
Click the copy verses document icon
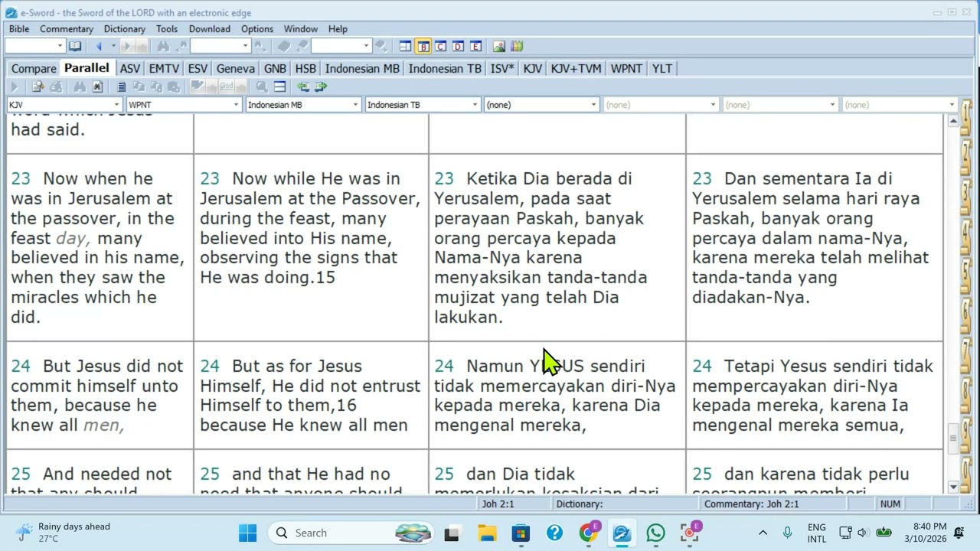click(x=121, y=86)
